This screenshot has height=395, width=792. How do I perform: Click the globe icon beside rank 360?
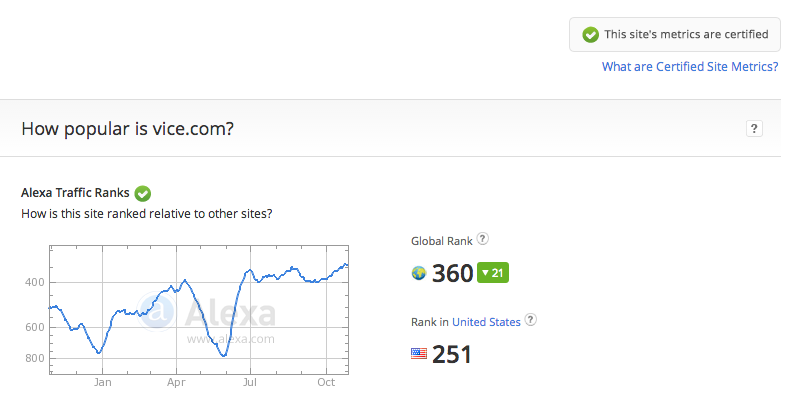419,273
